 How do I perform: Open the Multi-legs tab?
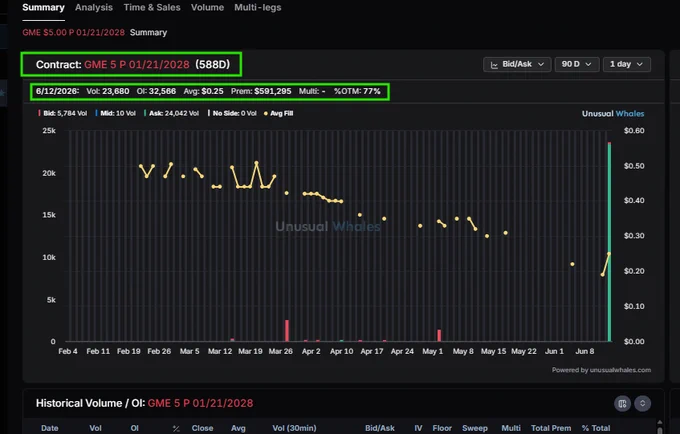[x=258, y=7]
